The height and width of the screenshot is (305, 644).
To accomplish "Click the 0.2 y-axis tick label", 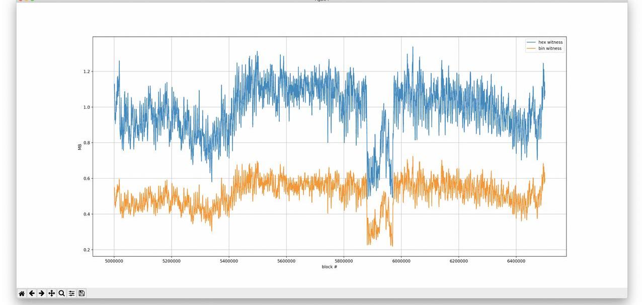I will 87,250.
